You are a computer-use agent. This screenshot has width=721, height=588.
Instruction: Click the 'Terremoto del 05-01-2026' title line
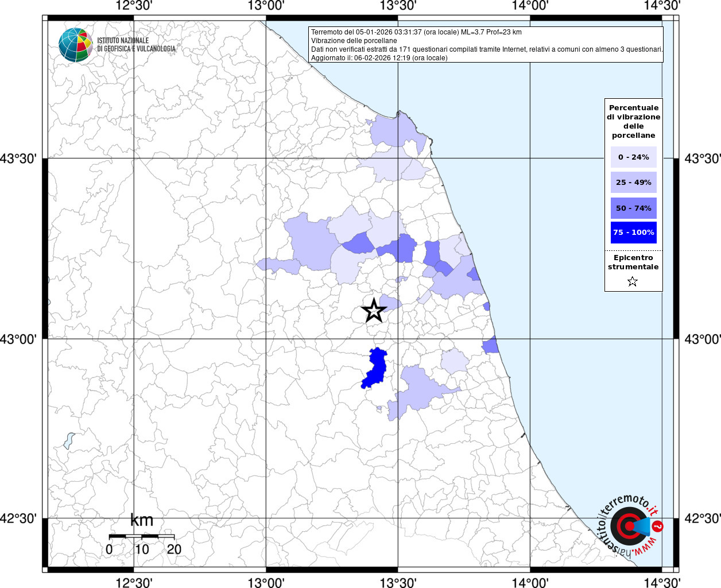(416, 32)
